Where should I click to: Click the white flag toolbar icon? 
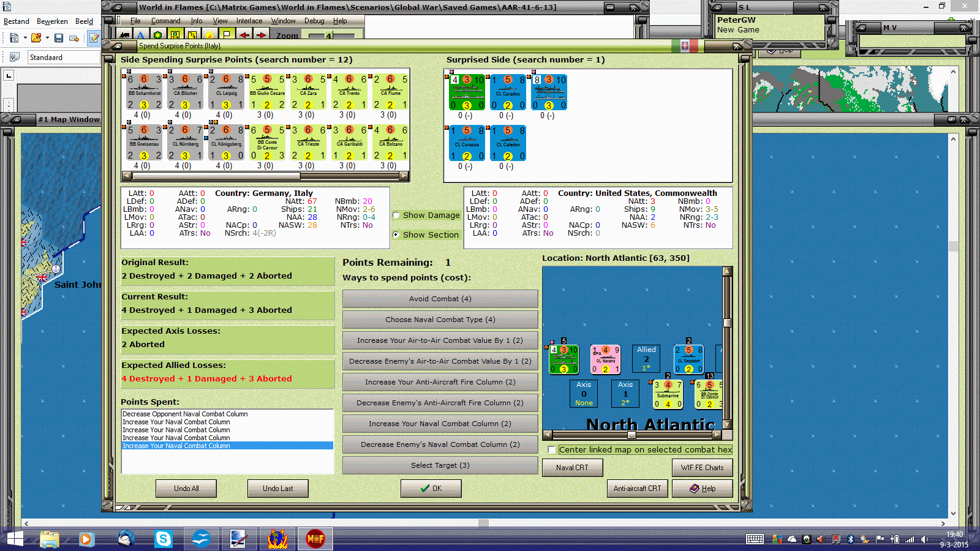pos(227,35)
